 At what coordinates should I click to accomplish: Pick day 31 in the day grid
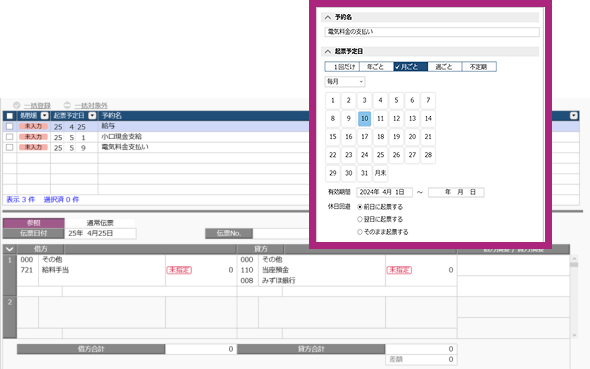(x=365, y=173)
